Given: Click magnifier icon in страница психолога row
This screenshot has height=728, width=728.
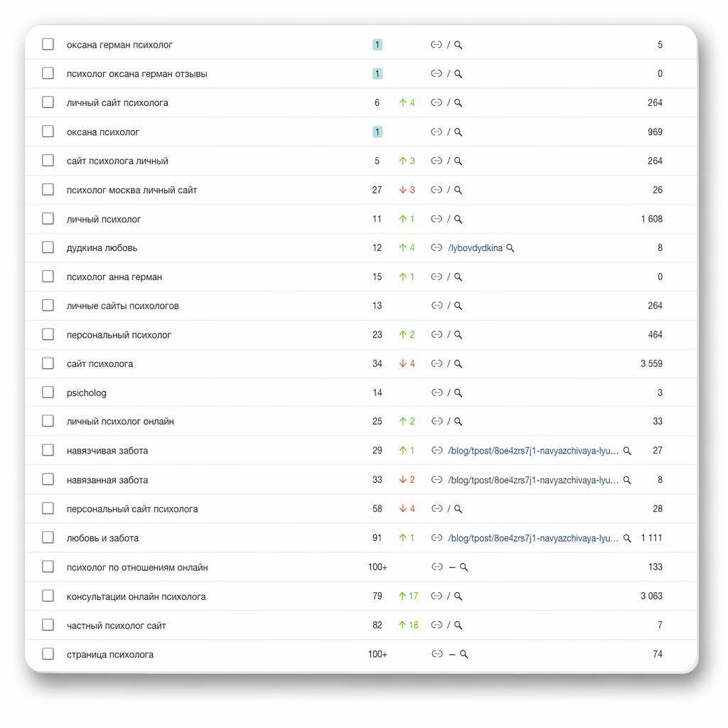Looking at the screenshot, I should 464,654.
